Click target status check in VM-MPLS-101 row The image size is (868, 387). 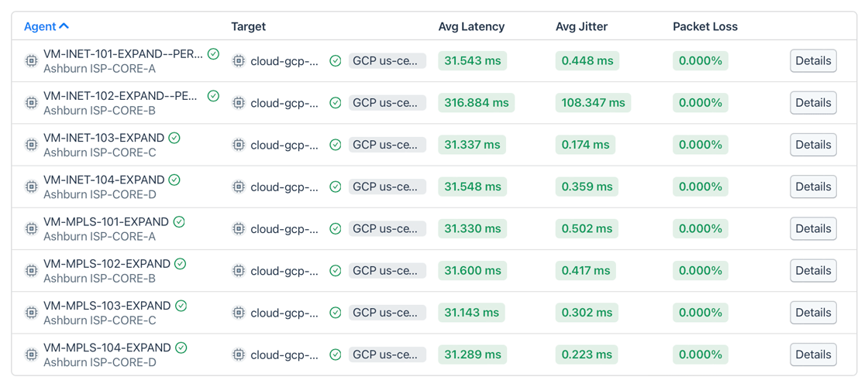(336, 229)
